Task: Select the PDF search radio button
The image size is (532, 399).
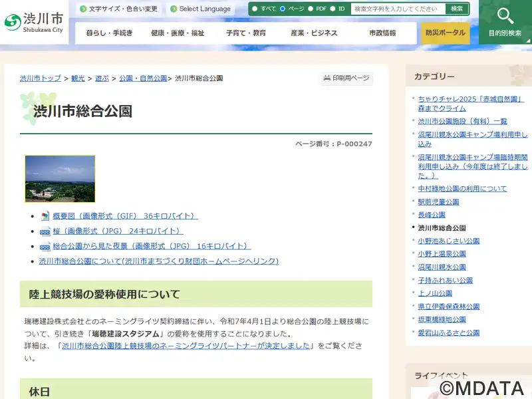Action: (x=310, y=9)
